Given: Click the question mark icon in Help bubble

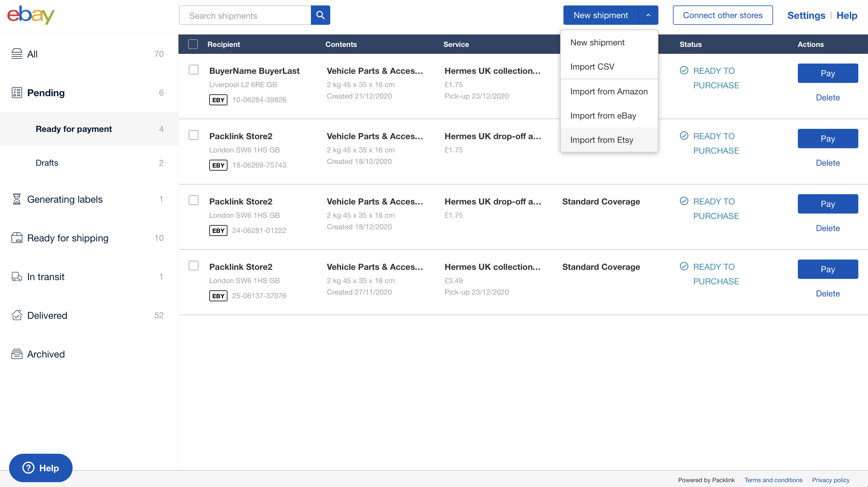Looking at the screenshot, I should [28, 468].
